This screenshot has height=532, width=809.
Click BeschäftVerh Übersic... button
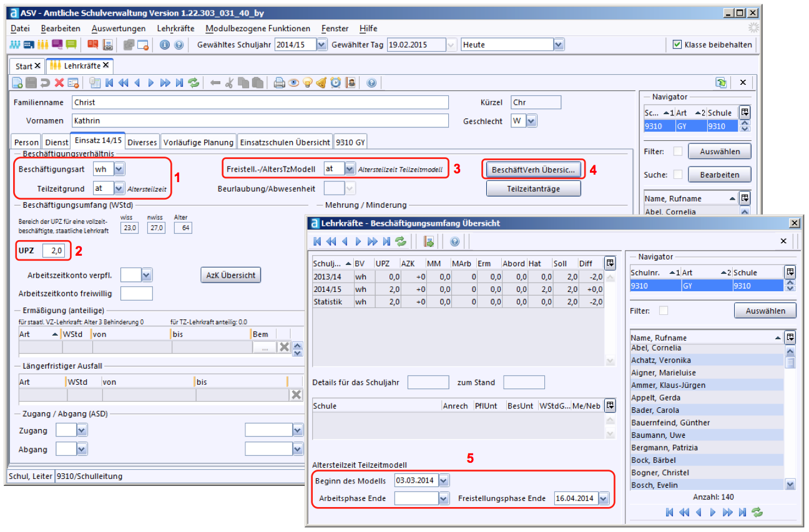(x=534, y=170)
